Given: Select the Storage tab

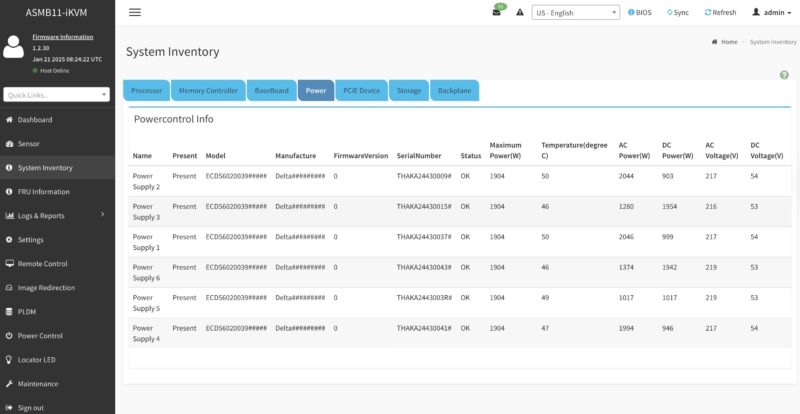Looking at the screenshot, I should pyautogui.click(x=408, y=90).
